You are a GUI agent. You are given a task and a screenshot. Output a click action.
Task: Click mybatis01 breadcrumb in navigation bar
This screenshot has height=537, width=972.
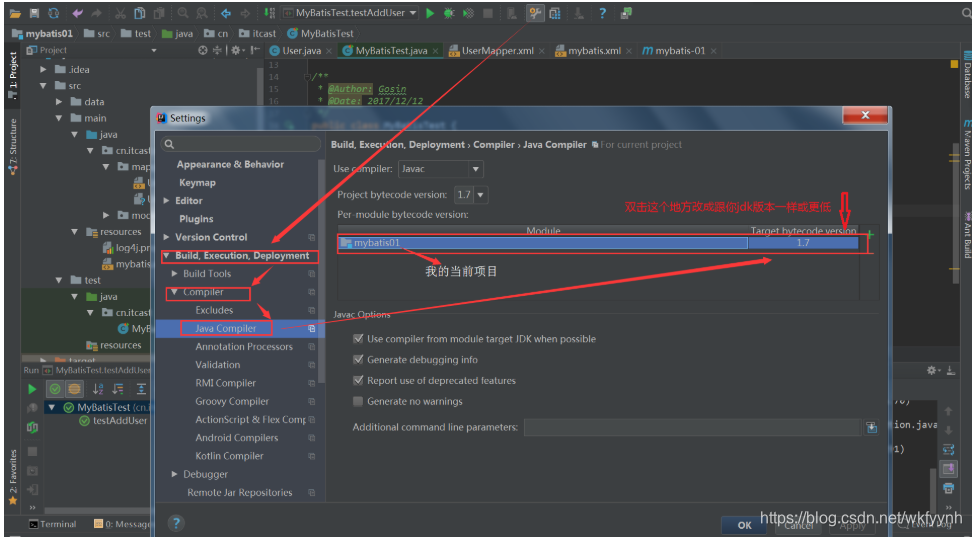[42, 33]
